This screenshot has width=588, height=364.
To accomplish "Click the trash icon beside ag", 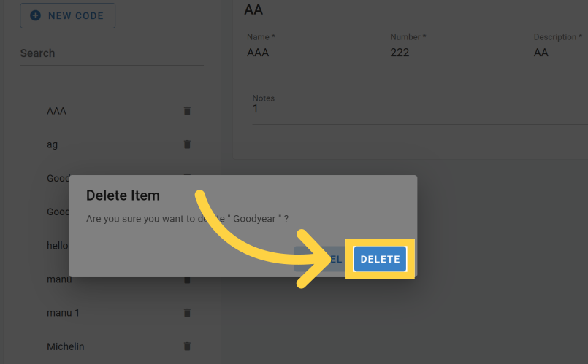I will tap(186, 144).
